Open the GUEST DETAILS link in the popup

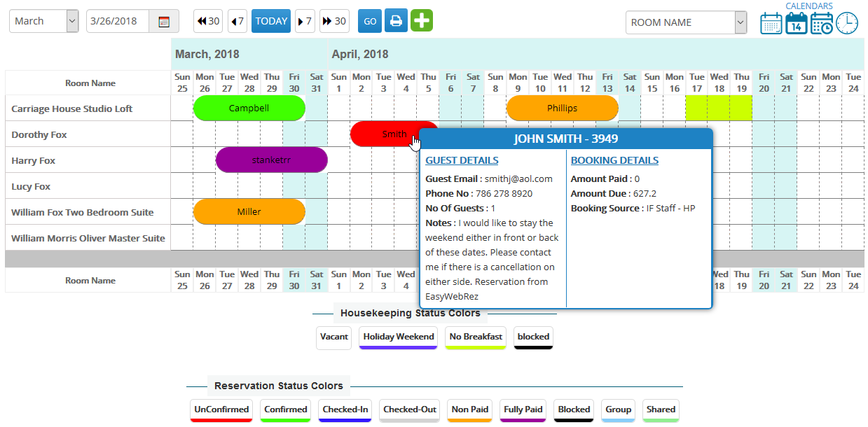pyautogui.click(x=462, y=160)
